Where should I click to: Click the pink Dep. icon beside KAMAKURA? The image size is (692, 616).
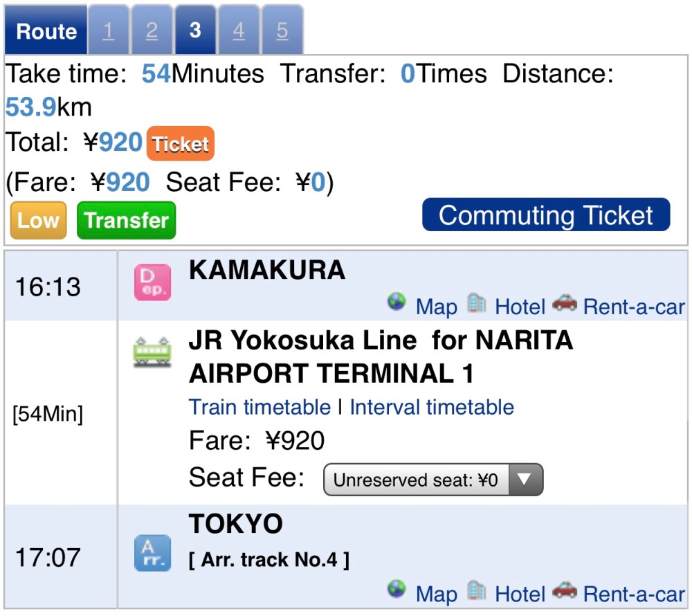click(x=152, y=282)
